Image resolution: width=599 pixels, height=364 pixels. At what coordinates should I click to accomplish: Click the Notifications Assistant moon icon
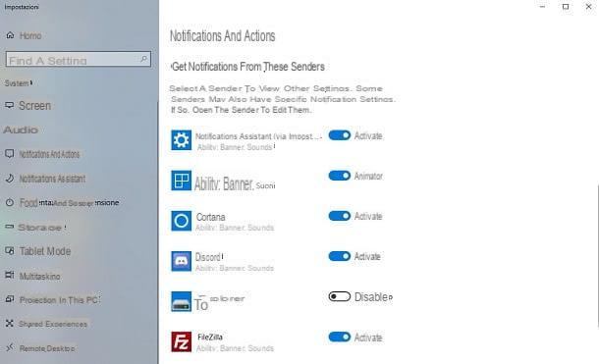[x=10, y=179]
